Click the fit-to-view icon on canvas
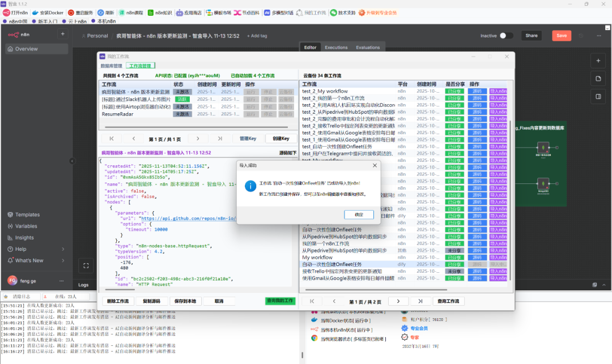 click(x=86, y=265)
